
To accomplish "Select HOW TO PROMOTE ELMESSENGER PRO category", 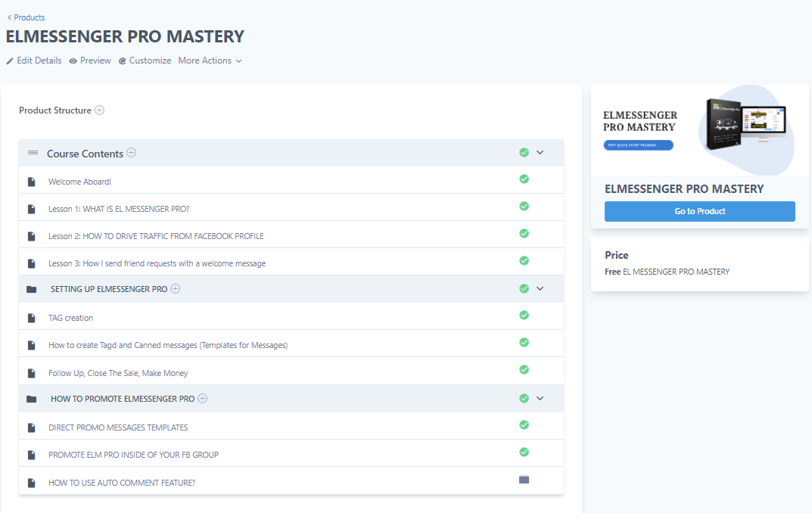I will tap(123, 399).
